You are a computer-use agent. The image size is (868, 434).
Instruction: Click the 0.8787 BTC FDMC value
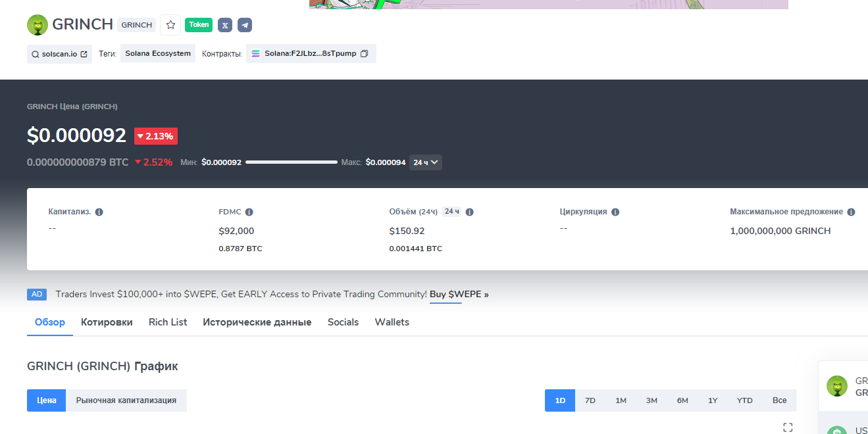pos(240,249)
